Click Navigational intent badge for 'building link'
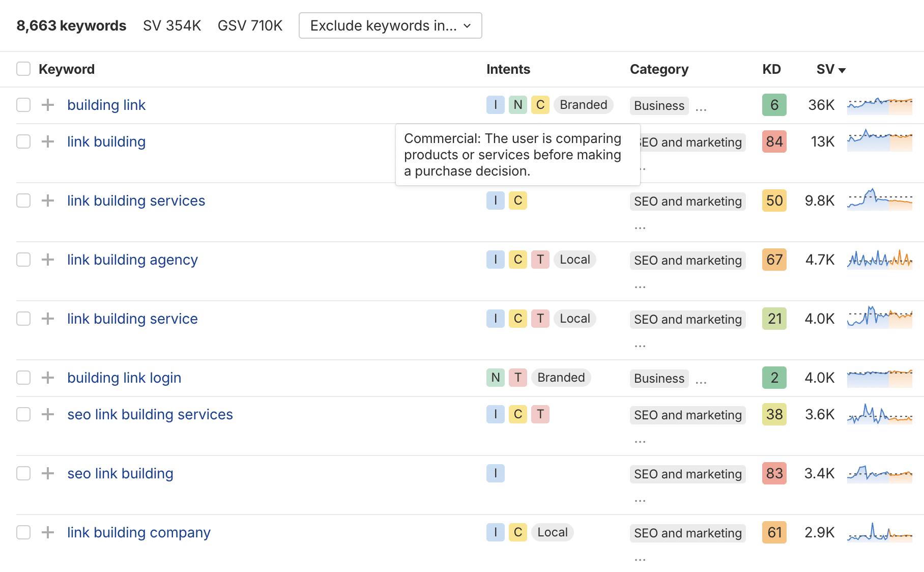The image size is (924, 572). pyautogui.click(x=518, y=105)
